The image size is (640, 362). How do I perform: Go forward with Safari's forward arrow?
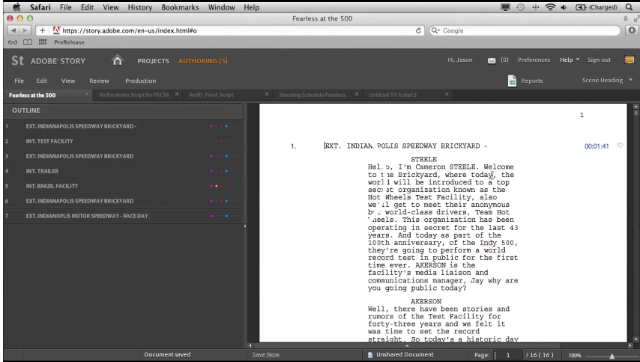pyautogui.click(x=25, y=31)
